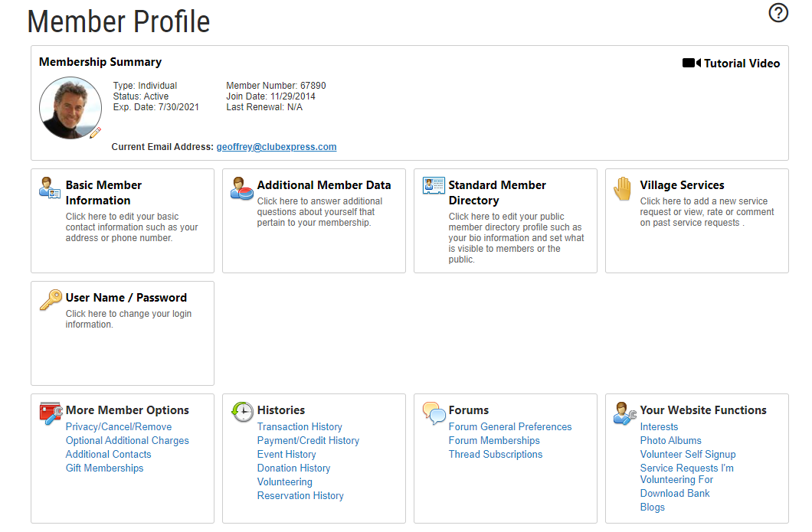Open Forum General Preferences
812x532 pixels.
pyautogui.click(x=510, y=427)
